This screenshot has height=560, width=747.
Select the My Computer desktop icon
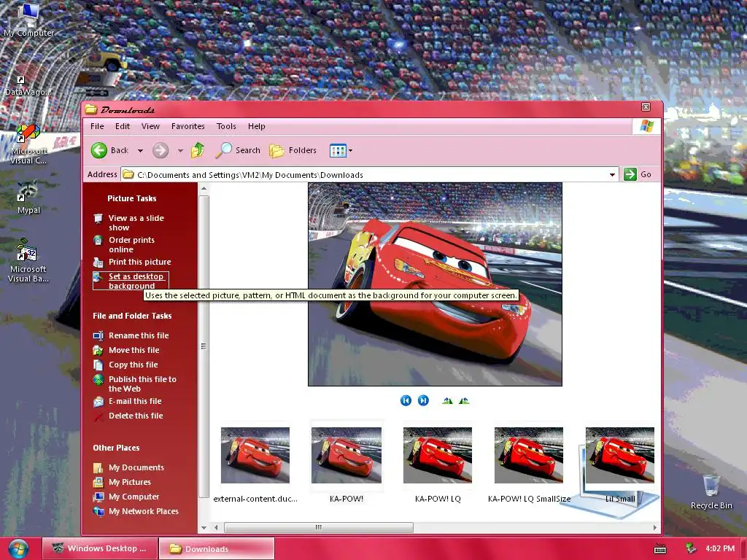[x=28, y=20]
